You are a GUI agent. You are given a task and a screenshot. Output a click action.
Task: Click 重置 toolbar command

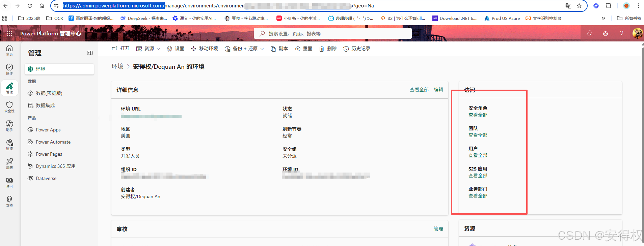(x=303, y=49)
